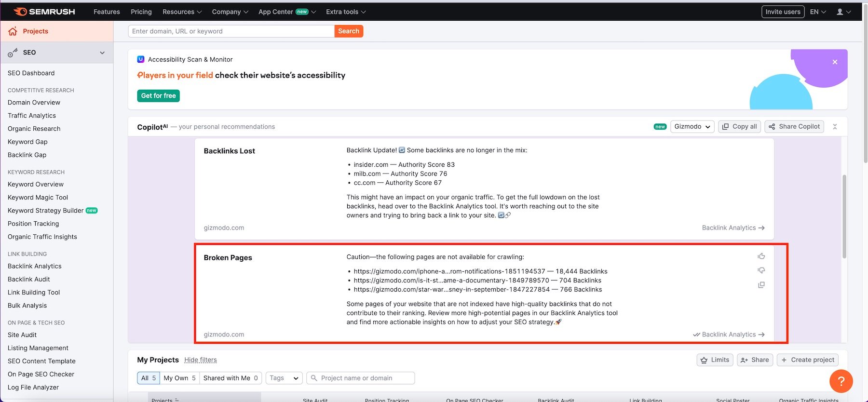Open the Tags filter dropdown
Viewport: 868px width, 402px height.
click(x=284, y=378)
